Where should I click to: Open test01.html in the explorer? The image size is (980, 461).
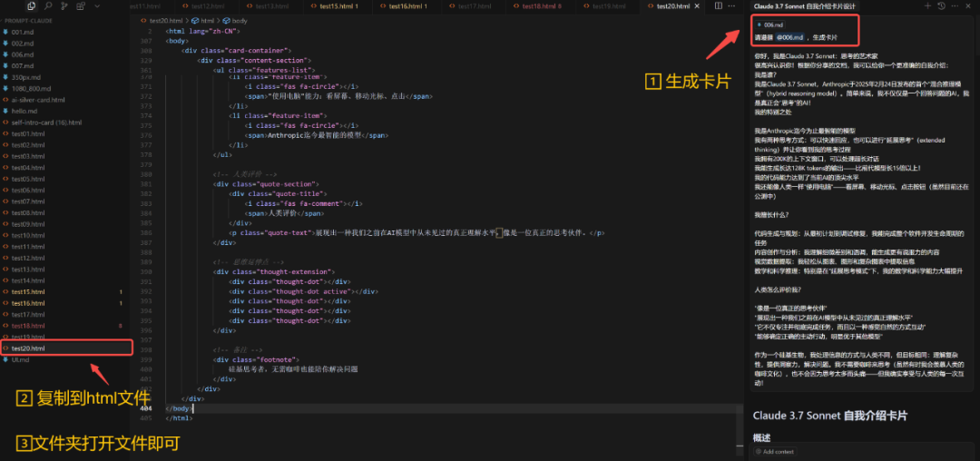[65, 133]
